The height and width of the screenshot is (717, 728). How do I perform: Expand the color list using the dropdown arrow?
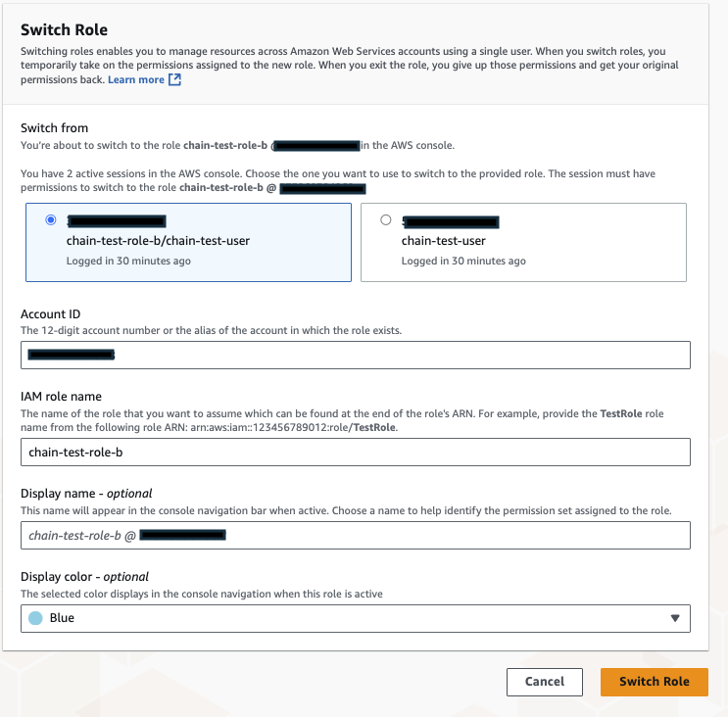[674, 618]
